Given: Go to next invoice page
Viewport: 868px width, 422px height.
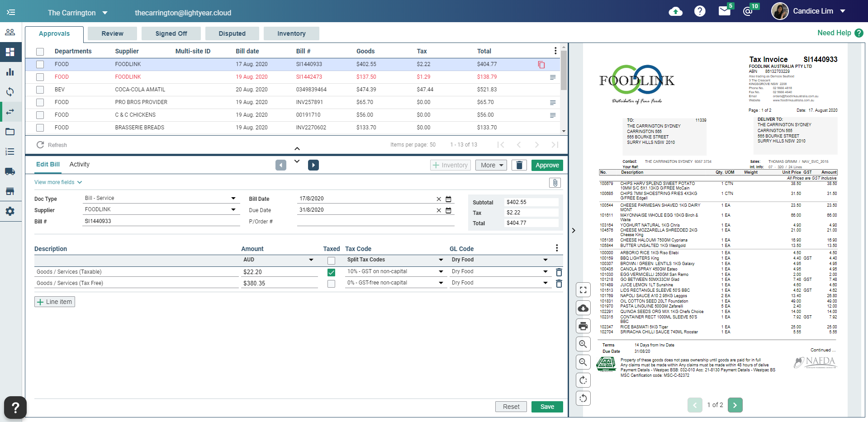Looking at the screenshot, I should click(x=735, y=405).
